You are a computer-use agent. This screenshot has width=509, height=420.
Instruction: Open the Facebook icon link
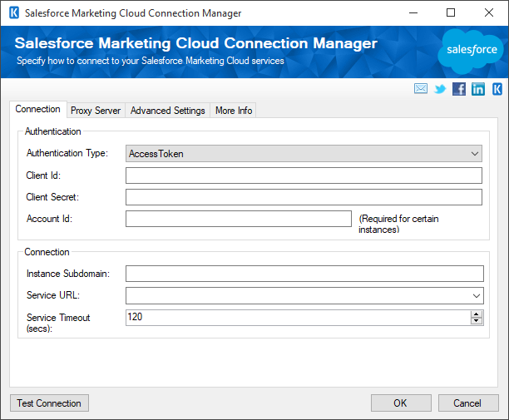coord(459,89)
